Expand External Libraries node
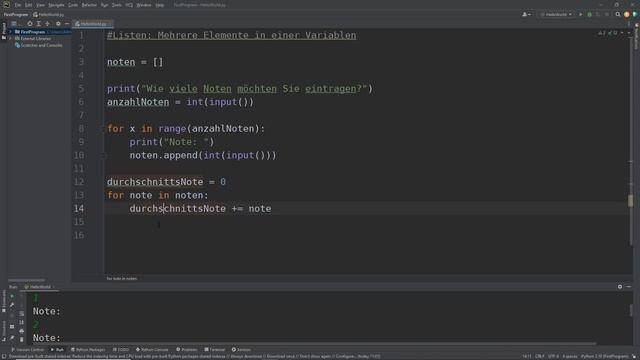Image resolution: width=640 pixels, height=360 pixels. click(11, 38)
